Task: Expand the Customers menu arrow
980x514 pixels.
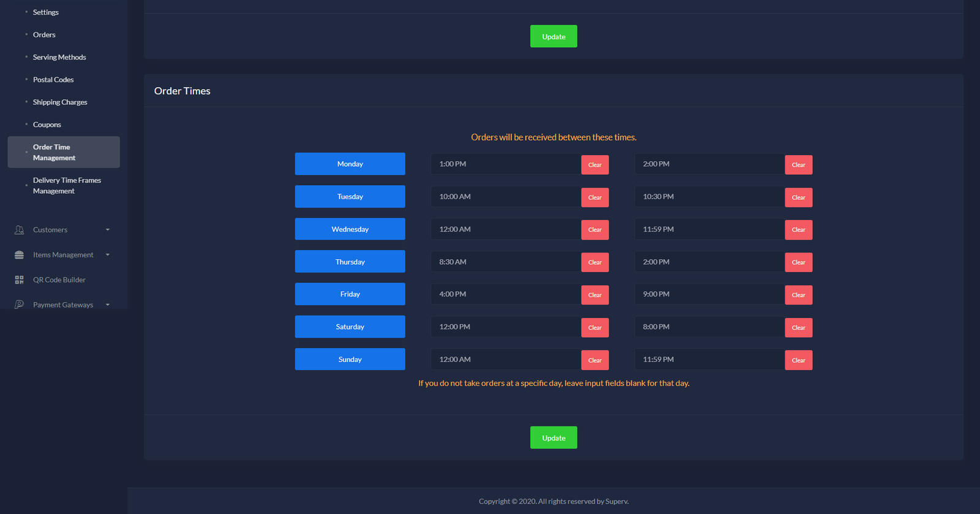Action: tap(108, 230)
